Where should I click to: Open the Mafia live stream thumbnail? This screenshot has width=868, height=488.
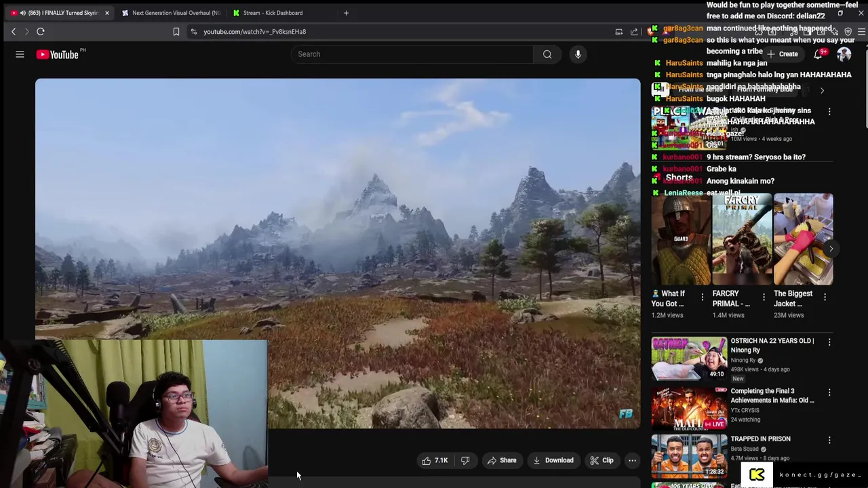point(689,408)
